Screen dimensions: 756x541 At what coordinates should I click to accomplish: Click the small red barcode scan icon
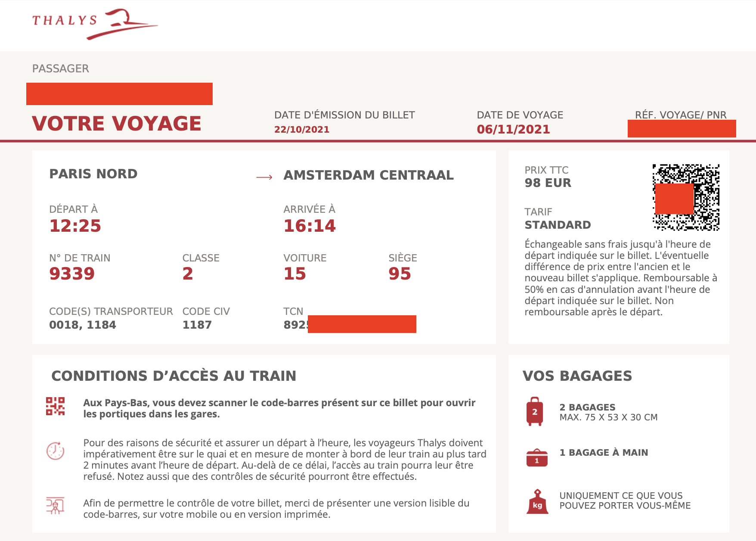[x=56, y=406]
